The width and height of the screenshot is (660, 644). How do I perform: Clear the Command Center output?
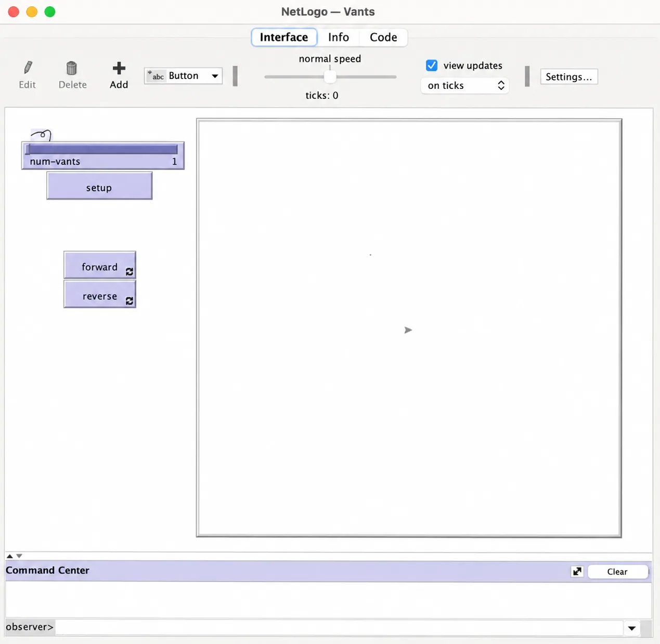[x=617, y=572]
